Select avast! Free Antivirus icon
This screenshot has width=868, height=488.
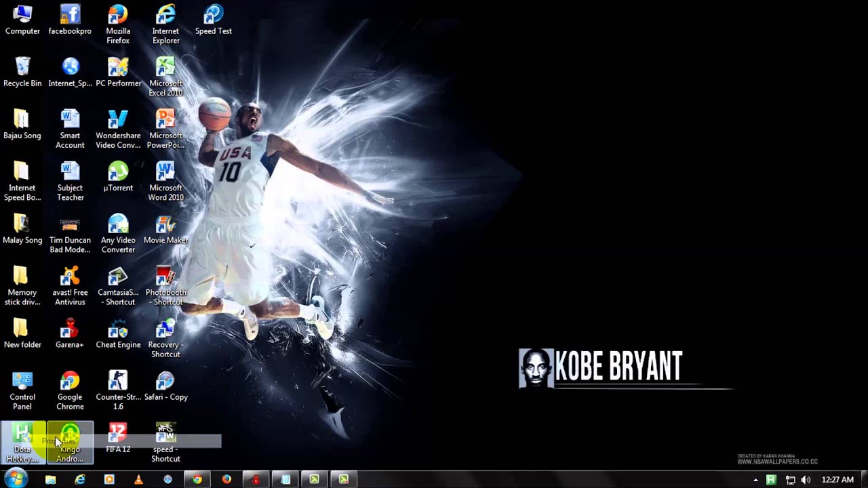70,286
